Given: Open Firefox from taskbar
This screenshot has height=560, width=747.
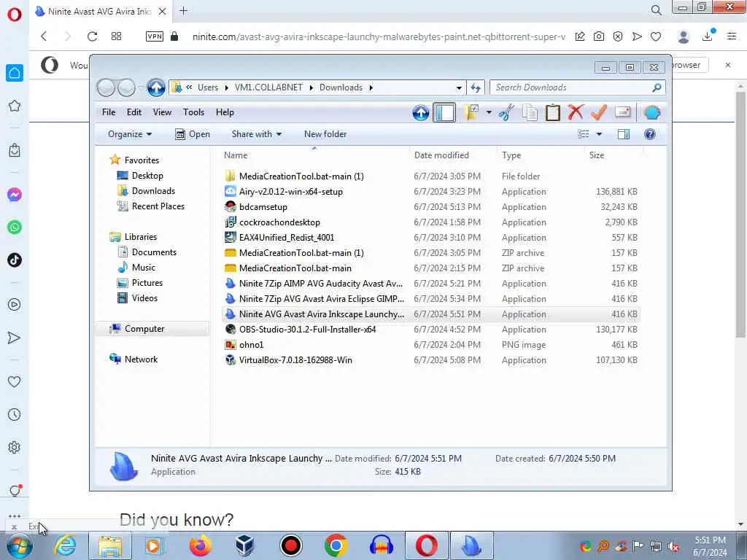Looking at the screenshot, I should coord(201,545).
